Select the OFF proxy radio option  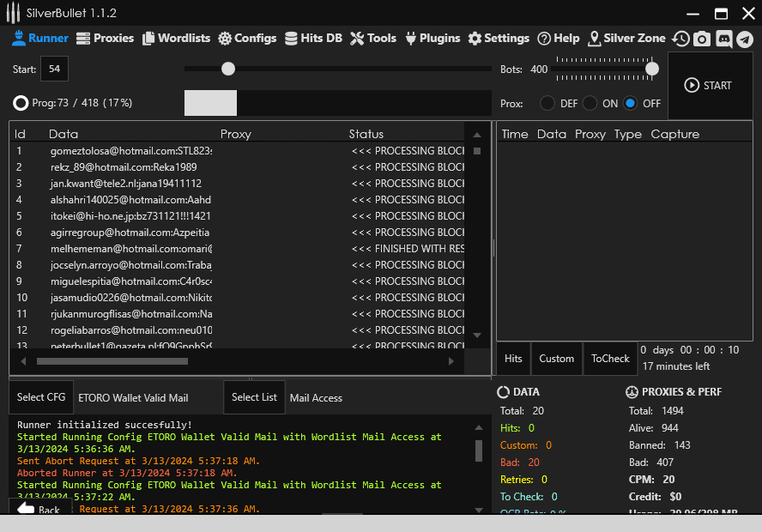click(631, 103)
